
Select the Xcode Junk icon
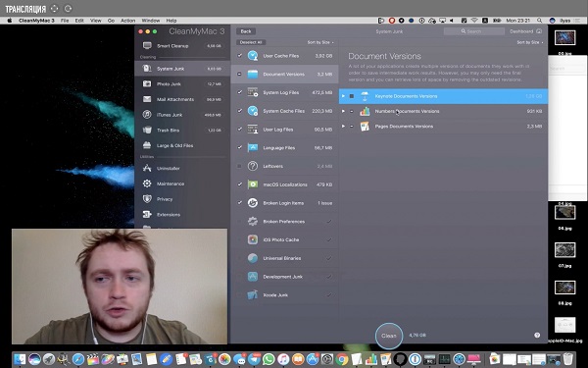point(253,294)
